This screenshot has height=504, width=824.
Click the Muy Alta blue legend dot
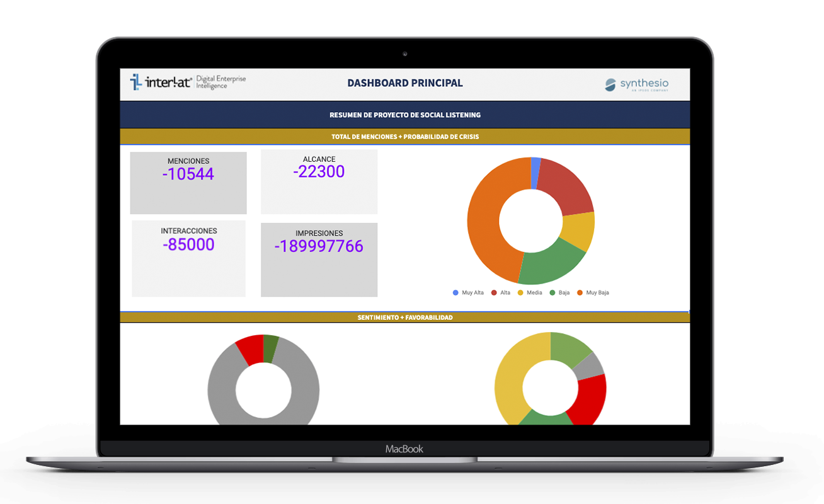pos(455,293)
